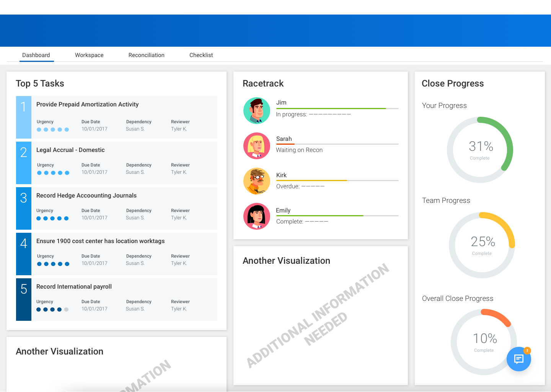The height and width of the screenshot is (392, 551).
Task: Click Sarah's short red progress bar
Action: 285,144
